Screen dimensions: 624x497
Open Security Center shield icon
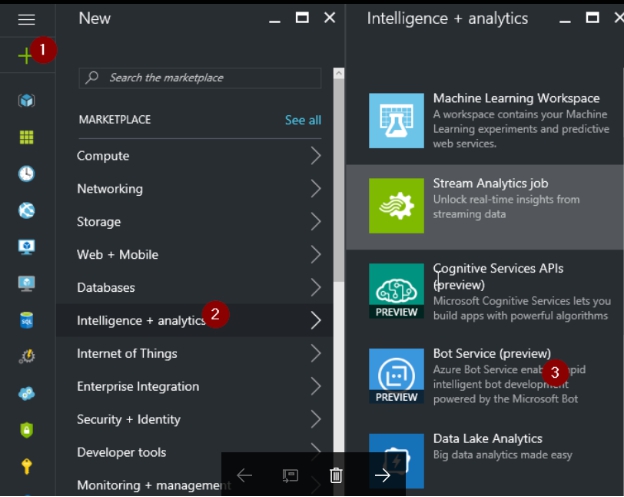pyautogui.click(x=26, y=430)
